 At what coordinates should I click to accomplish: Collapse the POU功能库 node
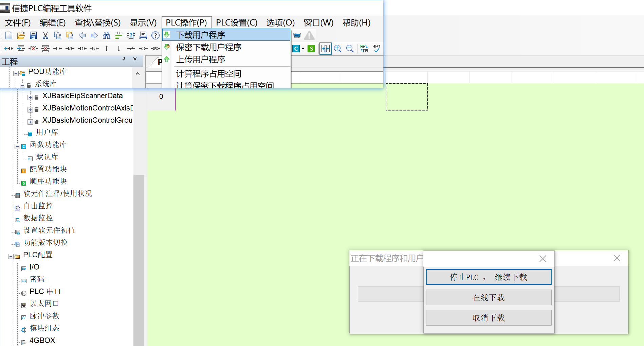coord(16,73)
